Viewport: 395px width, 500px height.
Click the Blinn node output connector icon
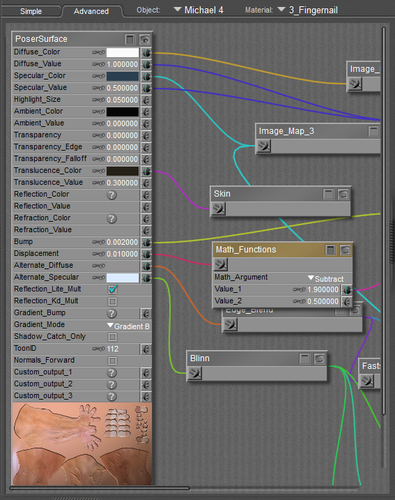[195, 373]
